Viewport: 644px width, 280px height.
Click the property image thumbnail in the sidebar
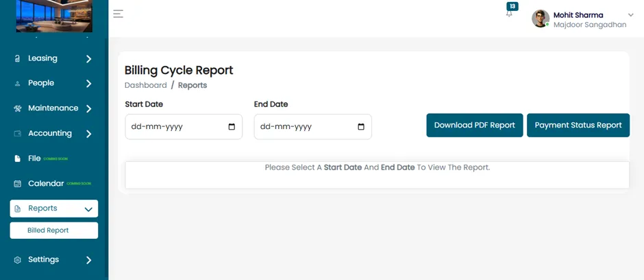[54, 16]
